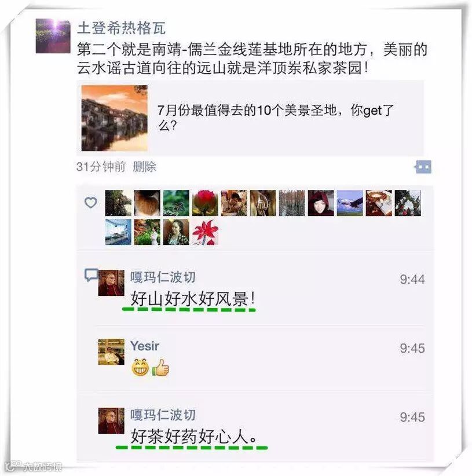Open shared article 7月份最值得去的10个美景圣地
Screen dimensions: 472x476
[x=250, y=118]
